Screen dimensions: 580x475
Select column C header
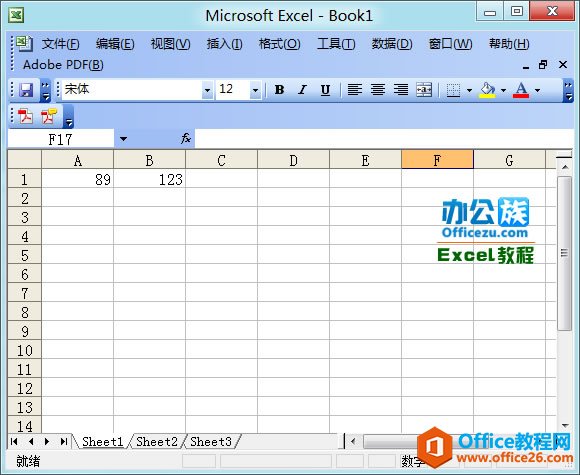(x=221, y=160)
